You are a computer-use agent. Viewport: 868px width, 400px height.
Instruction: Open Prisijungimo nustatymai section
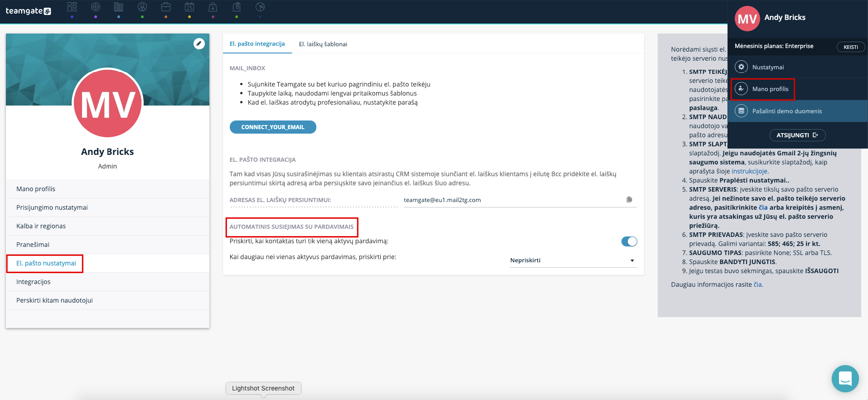pos(108,207)
